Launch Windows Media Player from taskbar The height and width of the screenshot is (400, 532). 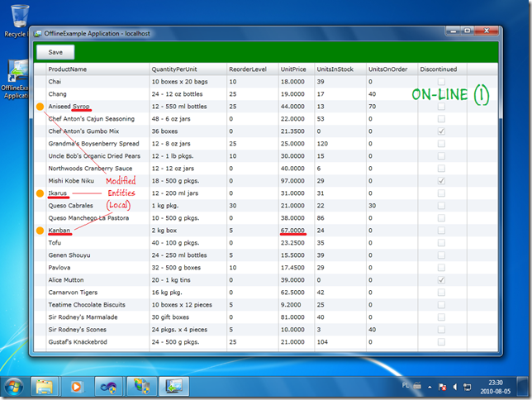(x=76, y=387)
